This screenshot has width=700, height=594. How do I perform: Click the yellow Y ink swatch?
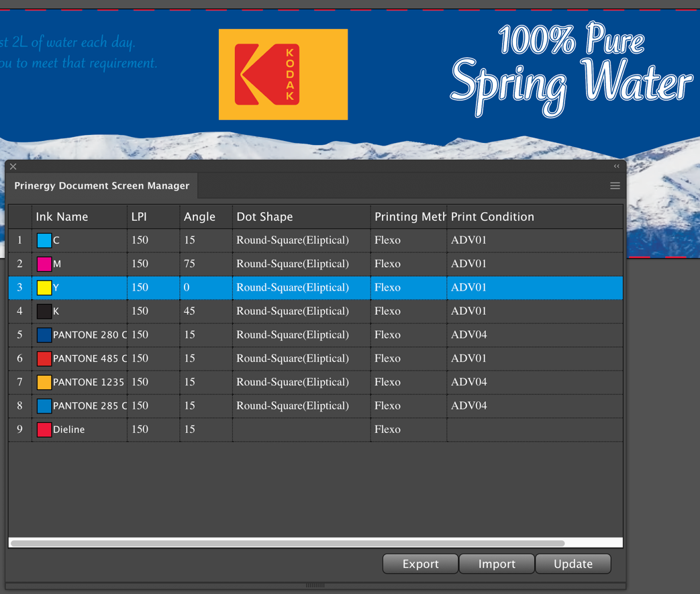44,288
